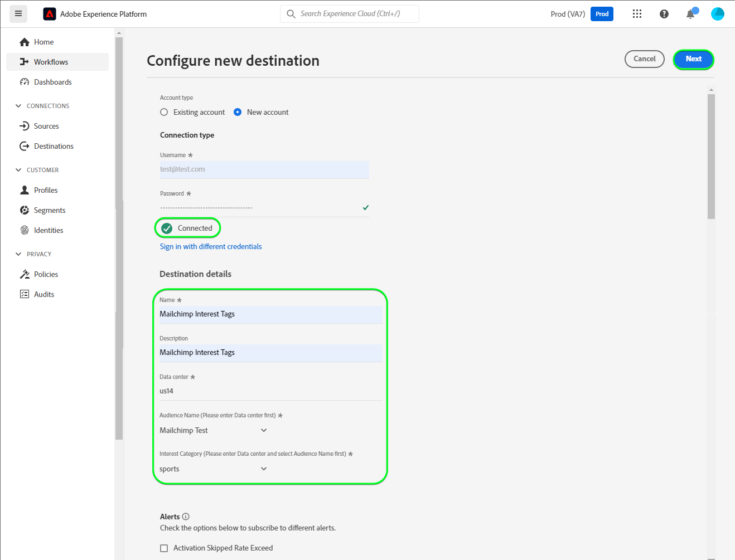Open Segments in the sidebar
This screenshot has width=735, height=560.
[50, 210]
